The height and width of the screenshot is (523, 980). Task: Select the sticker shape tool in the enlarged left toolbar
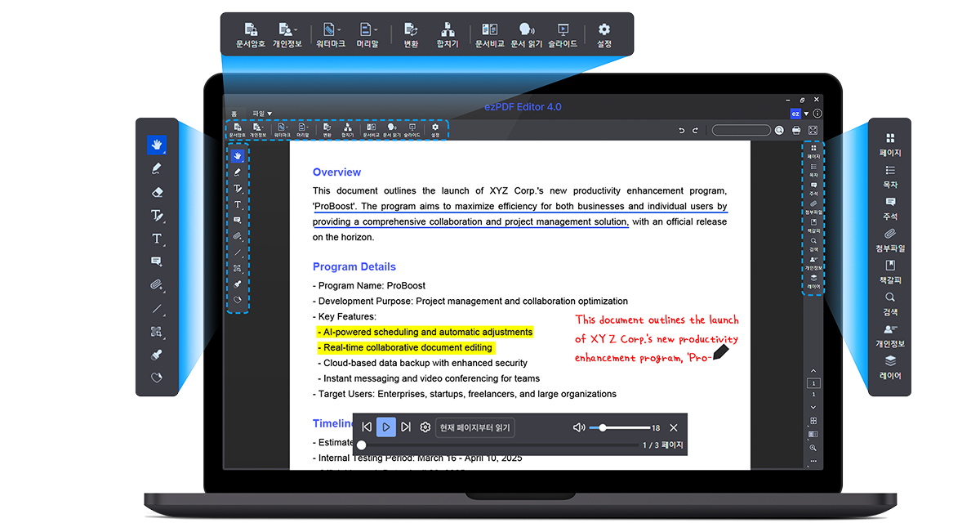click(157, 378)
